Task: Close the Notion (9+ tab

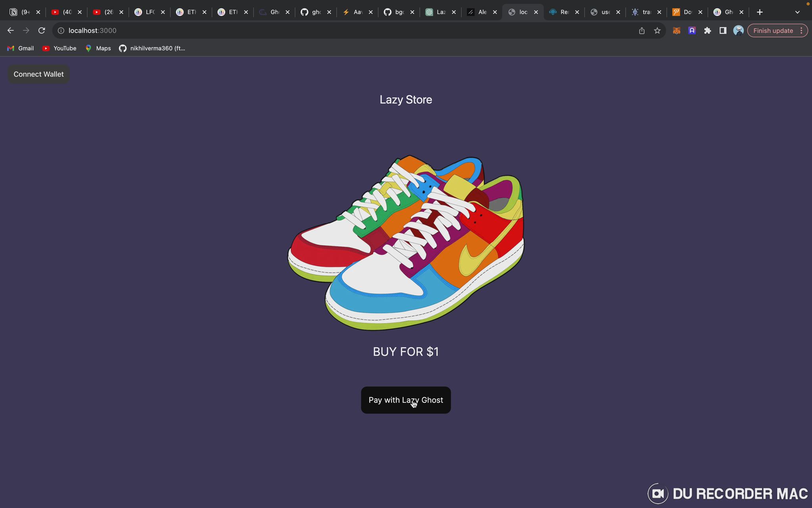Action: (38, 12)
